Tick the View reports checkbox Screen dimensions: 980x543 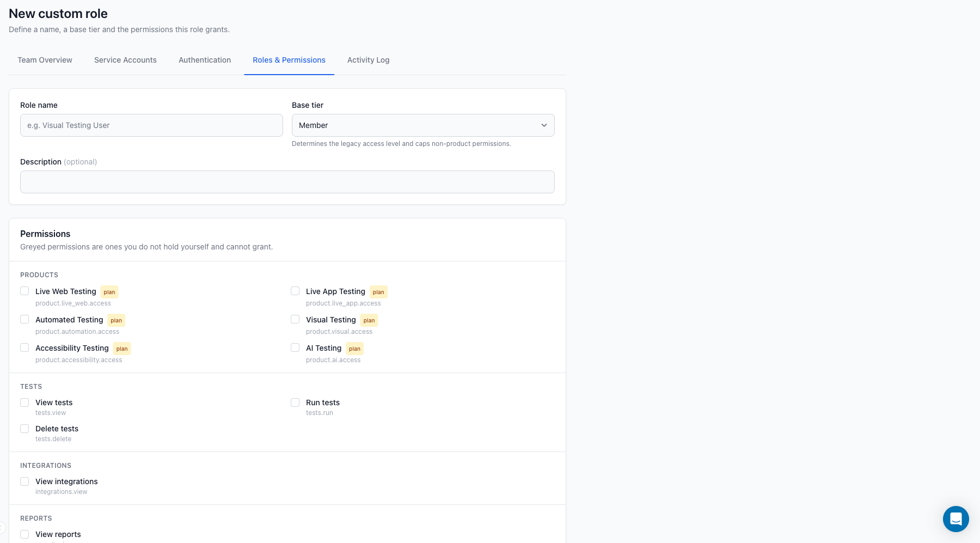[24, 534]
